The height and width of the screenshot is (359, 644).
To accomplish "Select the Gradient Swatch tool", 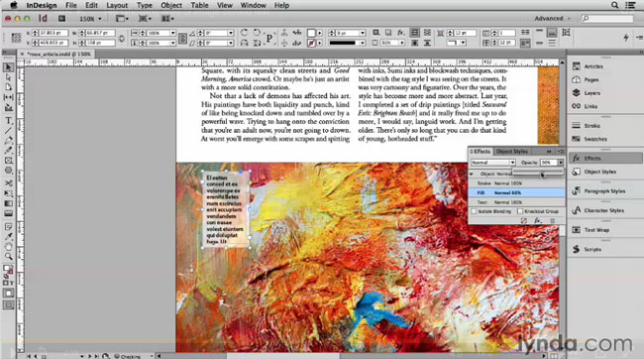I will (8, 203).
